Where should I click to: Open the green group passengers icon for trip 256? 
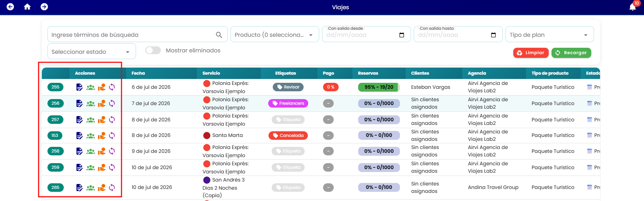tap(91, 103)
